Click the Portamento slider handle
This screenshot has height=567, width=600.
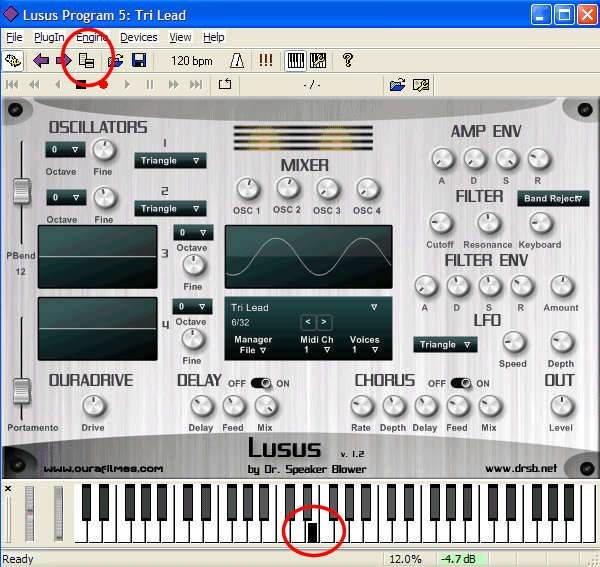point(21,391)
